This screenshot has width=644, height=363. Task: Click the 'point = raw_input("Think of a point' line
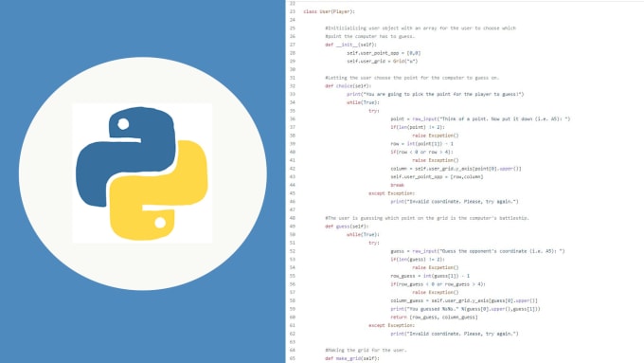pyautogui.click(x=480, y=118)
